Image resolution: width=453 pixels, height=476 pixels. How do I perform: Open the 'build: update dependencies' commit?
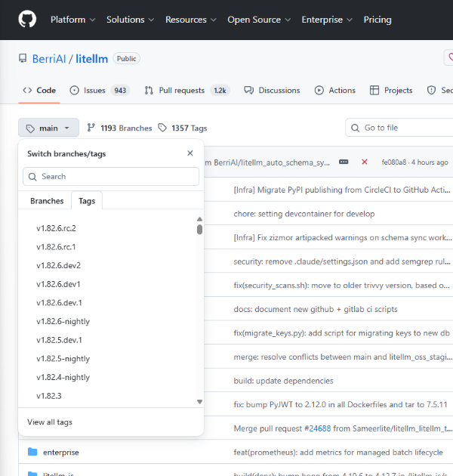pyautogui.click(x=283, y=381)
